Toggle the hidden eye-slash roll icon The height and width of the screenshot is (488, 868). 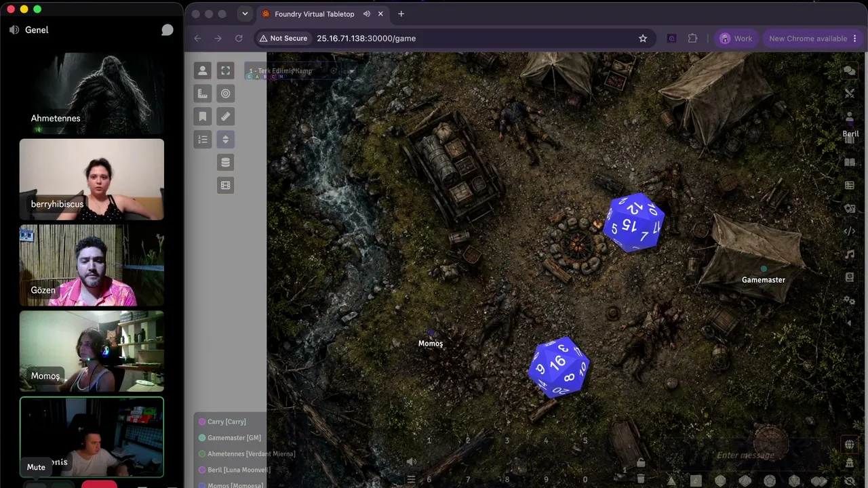849,481
